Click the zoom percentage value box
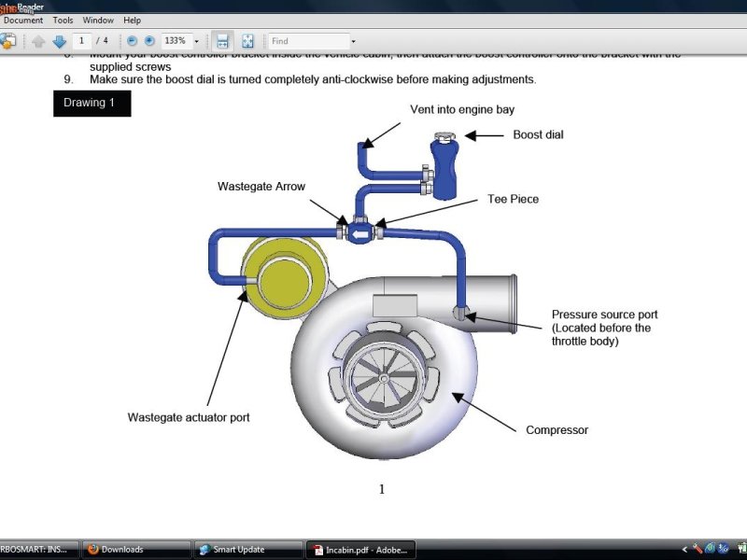The image size is (747, 560). 176,41
